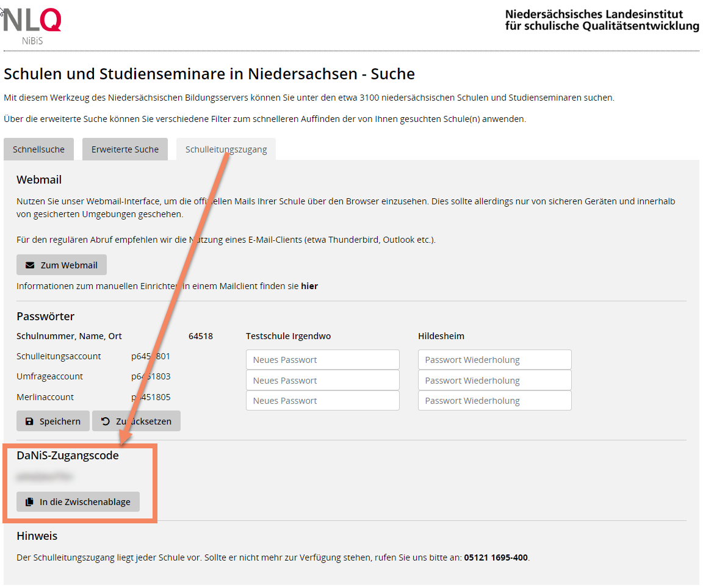Click Passwort Wiederholung field for Umfrageaccount
The width and height of the screenshot is (703, 588).
(x=494, y=381)
